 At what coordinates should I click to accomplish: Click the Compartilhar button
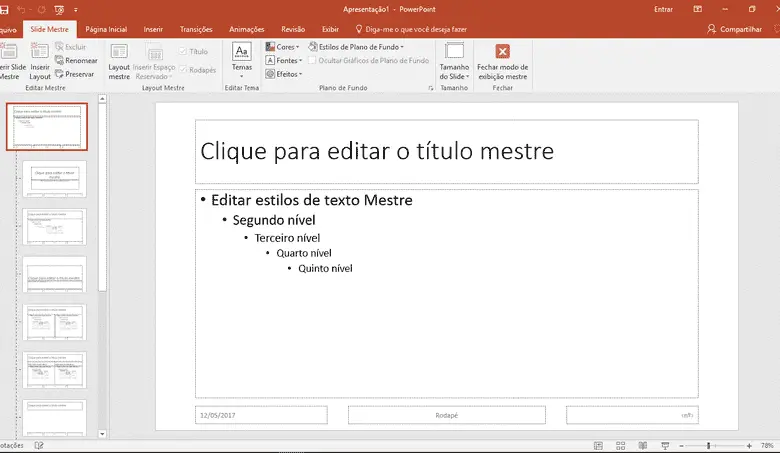click(x=734, y=29)
